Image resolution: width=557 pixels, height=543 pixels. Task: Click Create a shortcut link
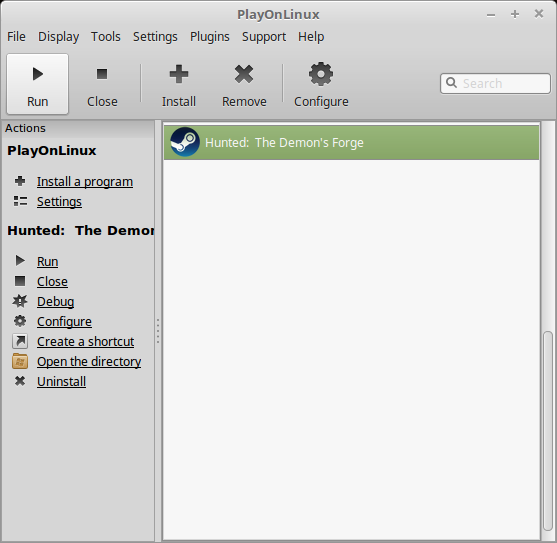[x=86, y=341]
